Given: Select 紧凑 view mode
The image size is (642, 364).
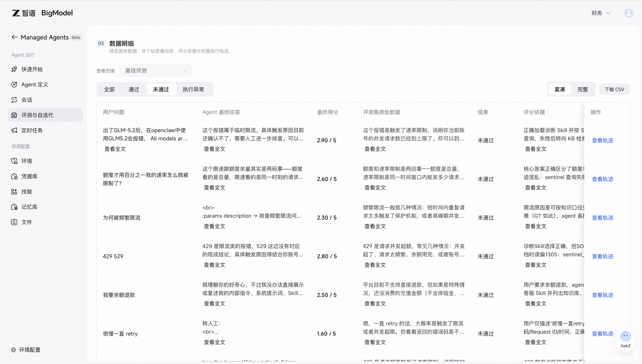Looking at the screenshot, I should click(560, 89).
